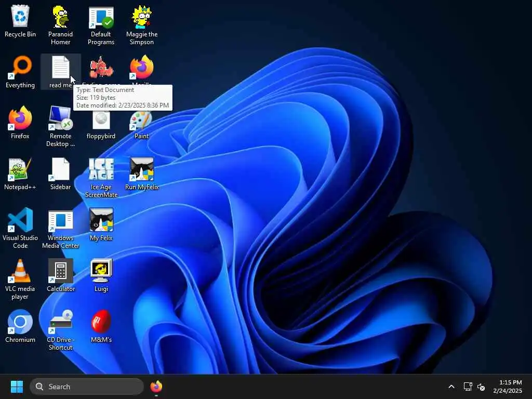Select the finding nemo clownfish icon
532x399 pixels.
101,70
